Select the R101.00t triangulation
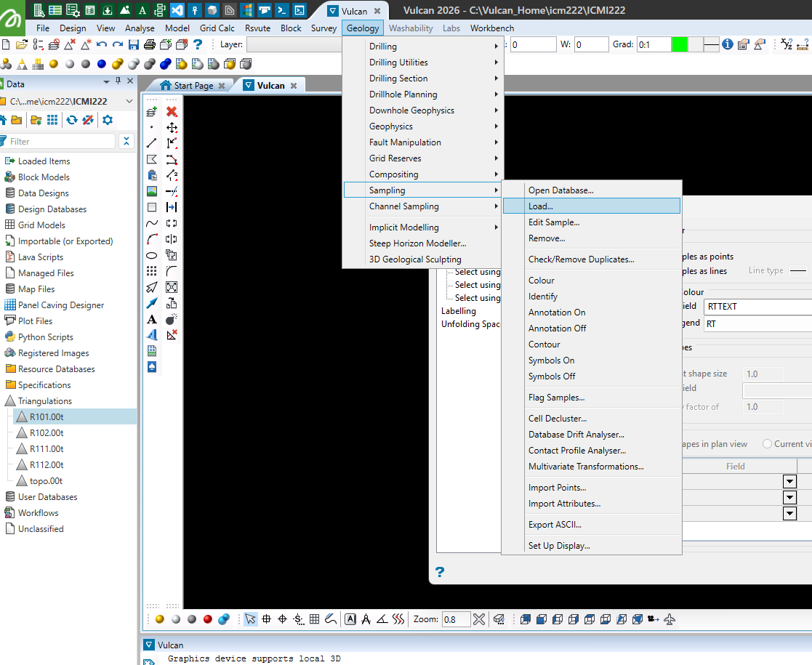This screenshot has height=665, width=812. tap(47, 417)
